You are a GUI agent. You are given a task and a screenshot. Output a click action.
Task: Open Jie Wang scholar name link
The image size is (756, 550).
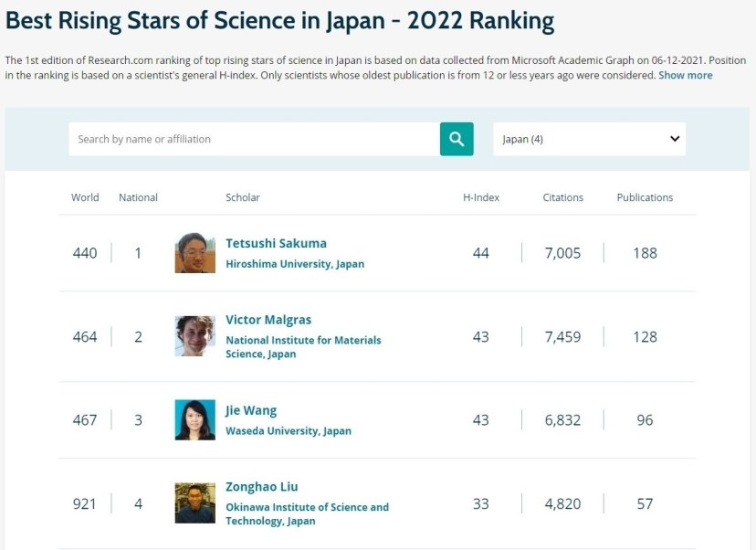(251, 410)
